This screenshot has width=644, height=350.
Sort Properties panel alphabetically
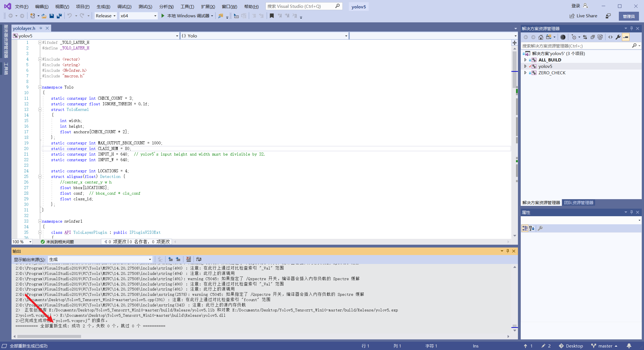[x=532, y=228]
